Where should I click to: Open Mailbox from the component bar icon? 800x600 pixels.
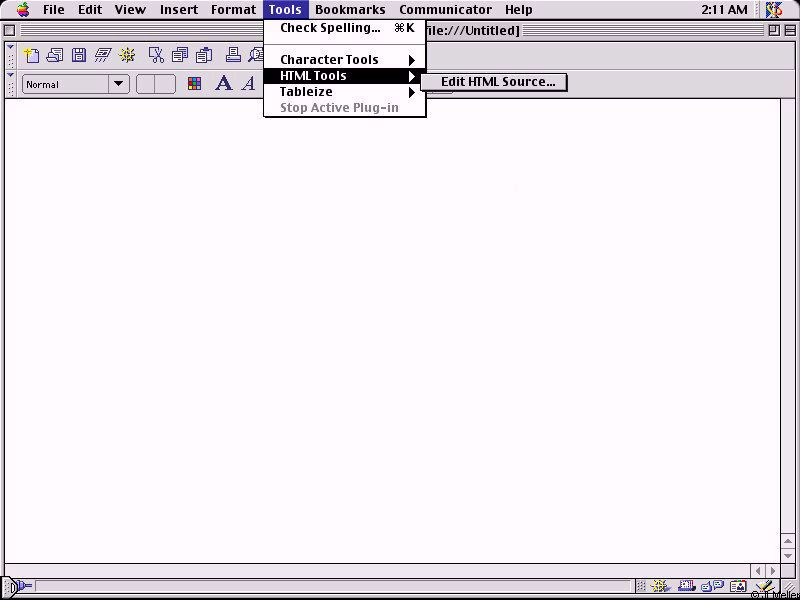(688, 587)
